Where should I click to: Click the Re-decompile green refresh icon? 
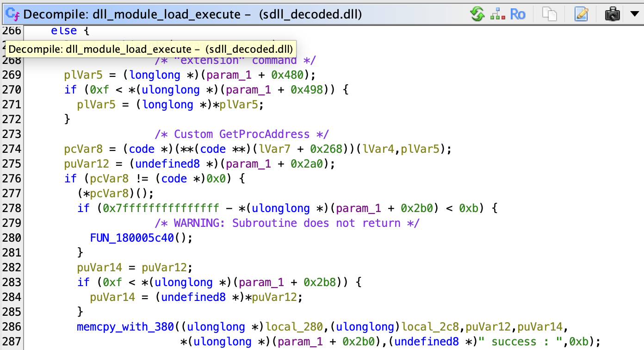(477, 14)
